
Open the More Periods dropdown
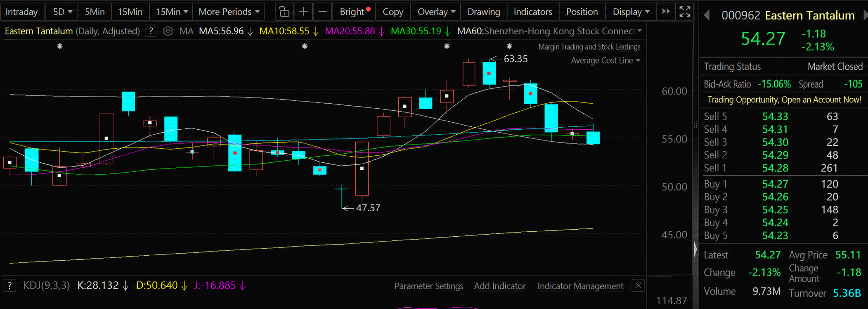(x=229, y=12)
